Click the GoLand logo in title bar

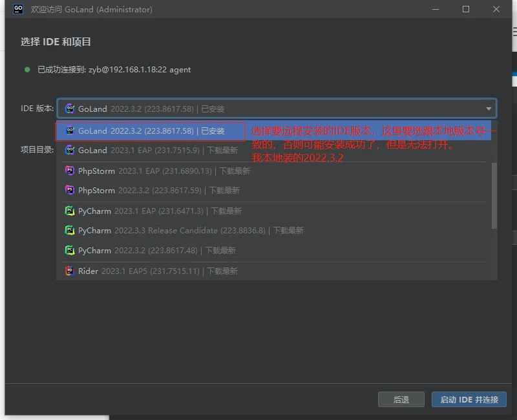click(x=18, y=9)
